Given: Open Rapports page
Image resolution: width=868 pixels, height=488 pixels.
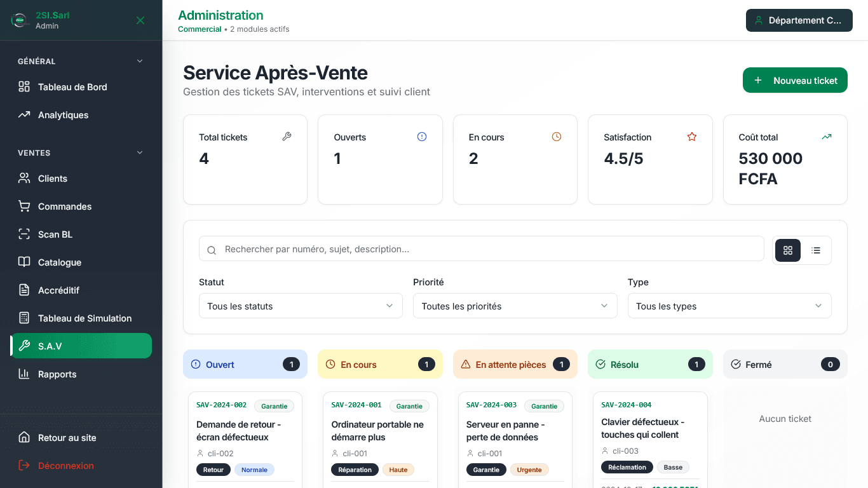Looking at the screenshot, I should (81, 374).
